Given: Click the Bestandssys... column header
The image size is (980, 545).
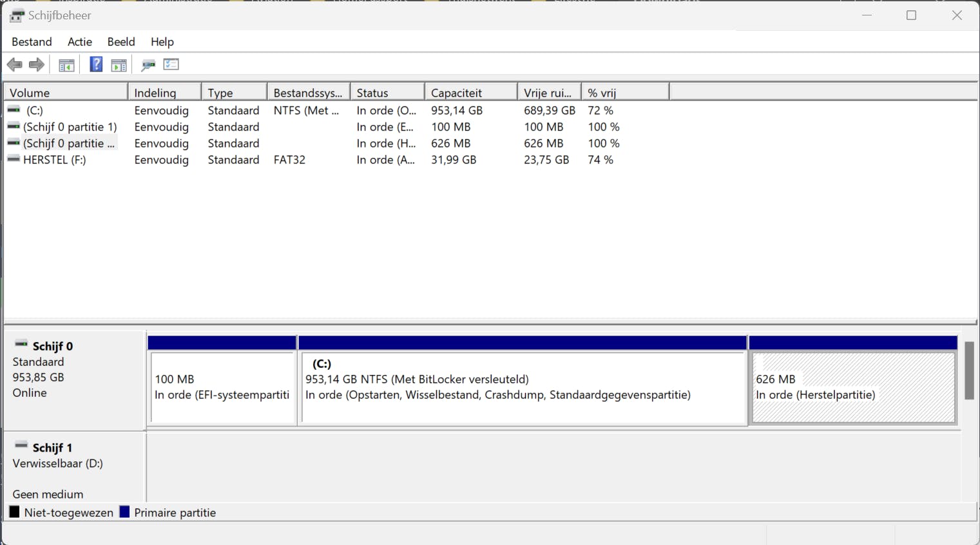Looking at the screenshot, I should [x=309, y=93].
